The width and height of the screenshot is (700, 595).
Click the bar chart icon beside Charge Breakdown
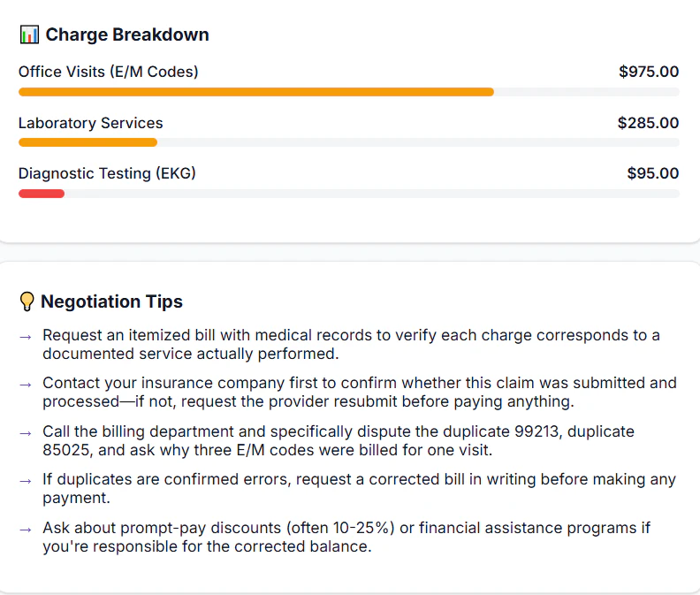click(x=29, y=35)
